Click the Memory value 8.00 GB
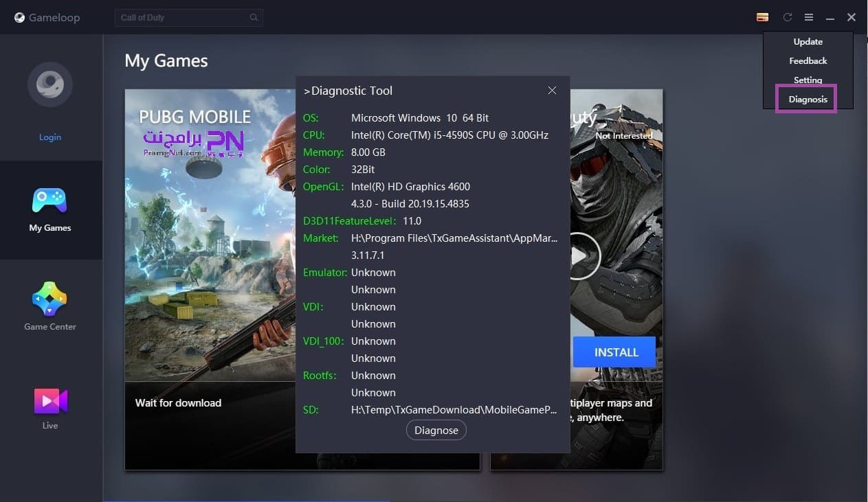Image resolution: width=868 pixels, height=502 pixels. [x=368, y=152]
